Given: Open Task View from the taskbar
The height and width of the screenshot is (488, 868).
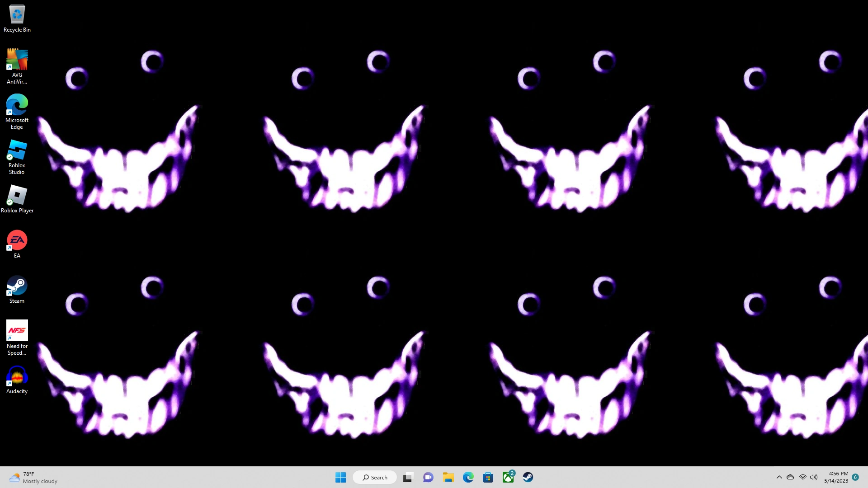Looking at the screenshot, I should click(x=407, y=477).
